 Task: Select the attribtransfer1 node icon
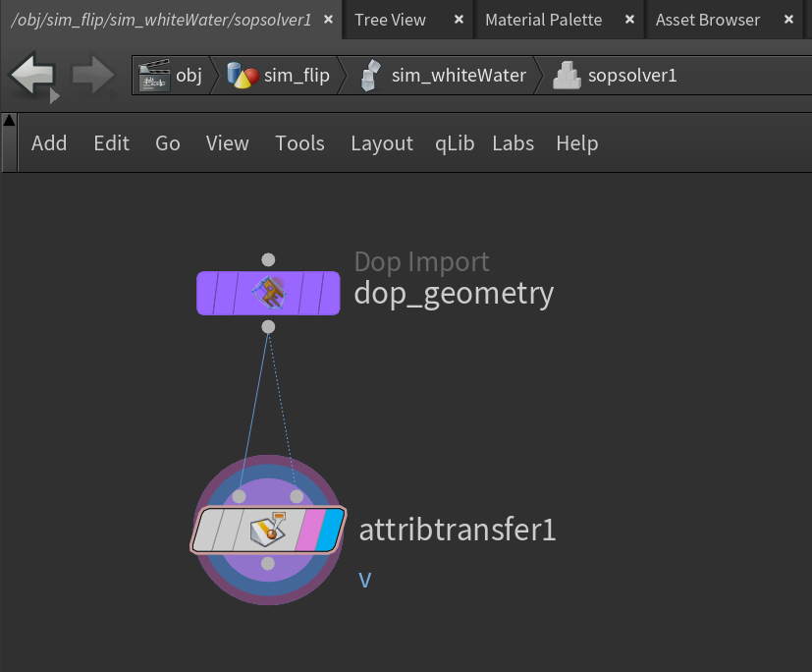pyautogui.click(x=268, y=529)
